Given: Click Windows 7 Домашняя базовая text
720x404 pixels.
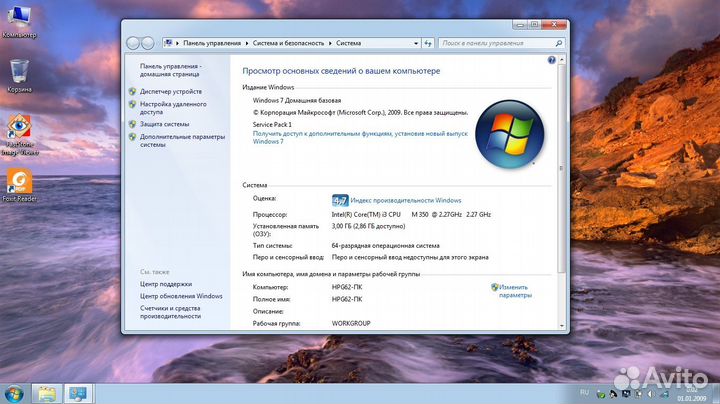Looking at the screenshot, I should tap(297, 100).
